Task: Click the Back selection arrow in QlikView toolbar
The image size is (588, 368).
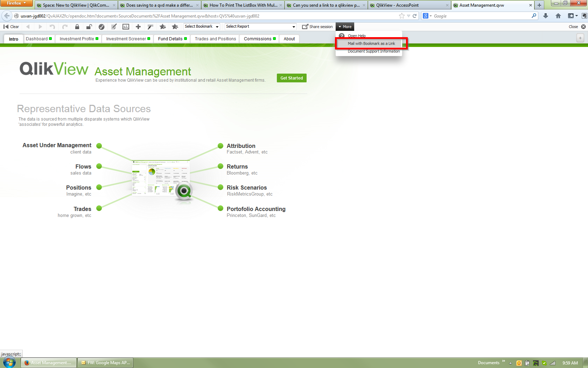Action: click(x=28, y=27)
